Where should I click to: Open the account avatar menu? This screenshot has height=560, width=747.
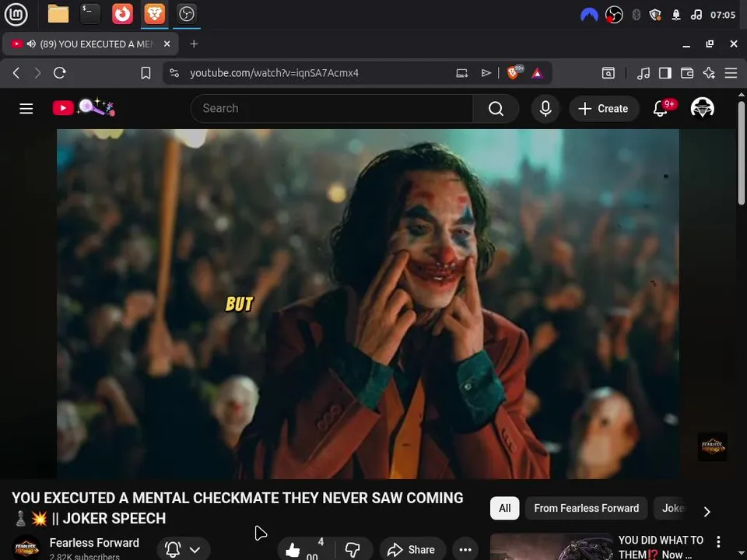coord(702,108)
